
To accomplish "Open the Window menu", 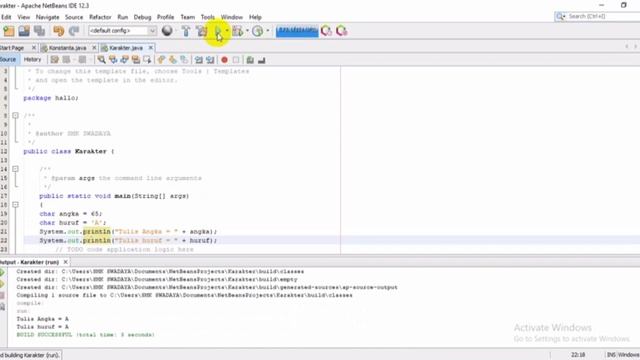I will (232, 17).
